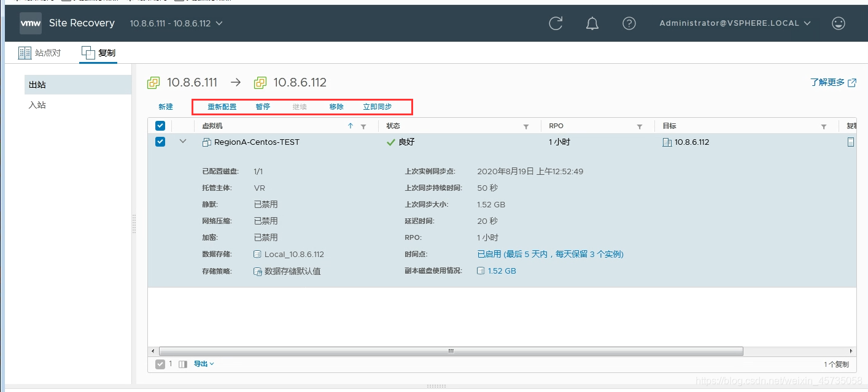This screenshot has height=392, width=868.
Task: Click the 重新配置 button
Action: (222, 107)
